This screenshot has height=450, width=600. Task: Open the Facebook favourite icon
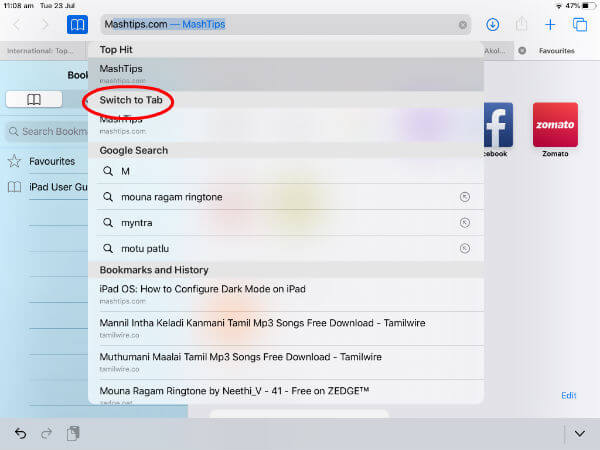(498, 125)
